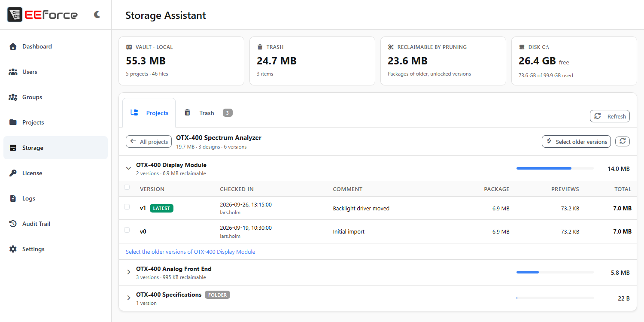Toggle the select-all checkbox in the table header
This screenshot has width=644, height=322.
pos(127,187)
